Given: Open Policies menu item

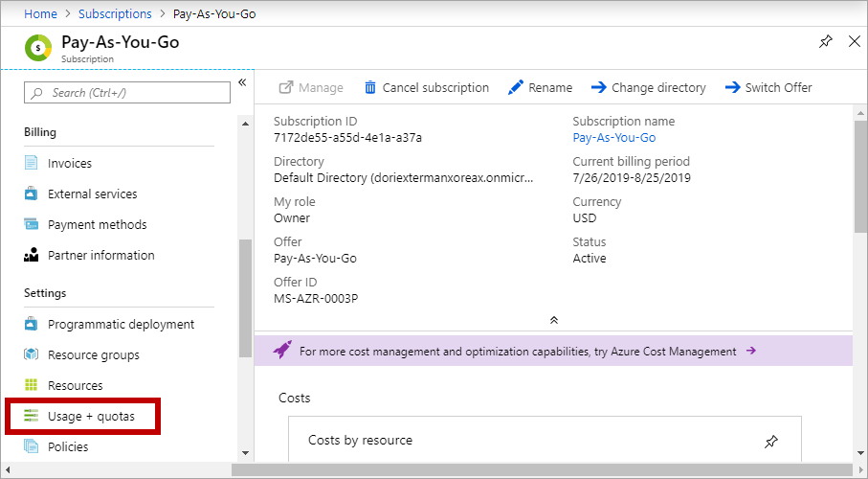Looking at the screenshot, I should tap(68, 446).
